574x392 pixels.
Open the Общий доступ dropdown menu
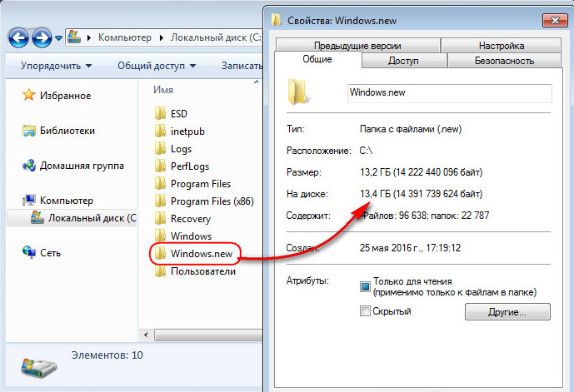click(x=157, y=66)
